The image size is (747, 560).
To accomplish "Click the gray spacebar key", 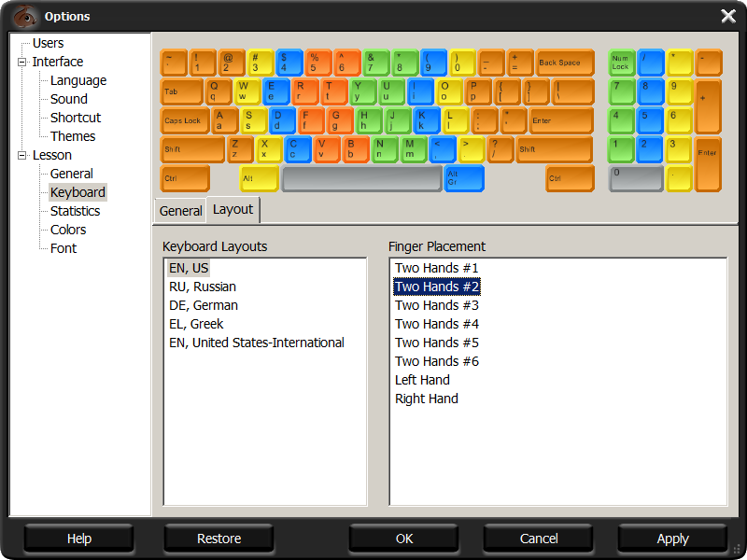I will 361,178.
